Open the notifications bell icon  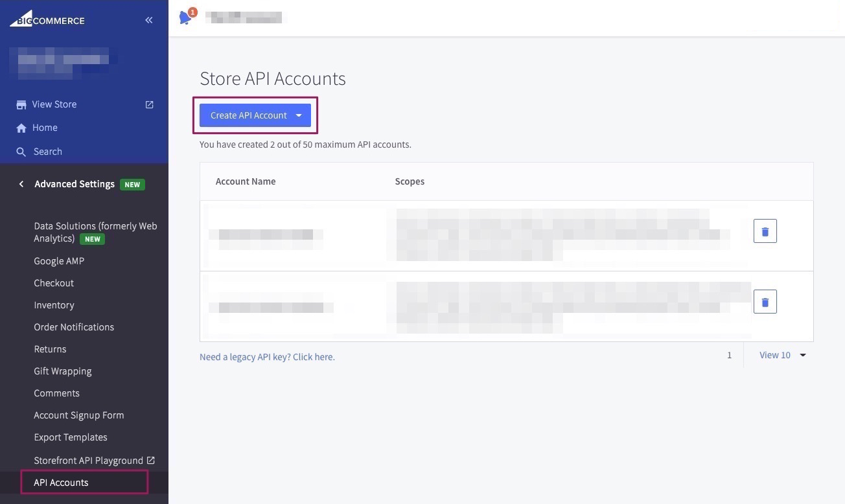coord(186,17)
